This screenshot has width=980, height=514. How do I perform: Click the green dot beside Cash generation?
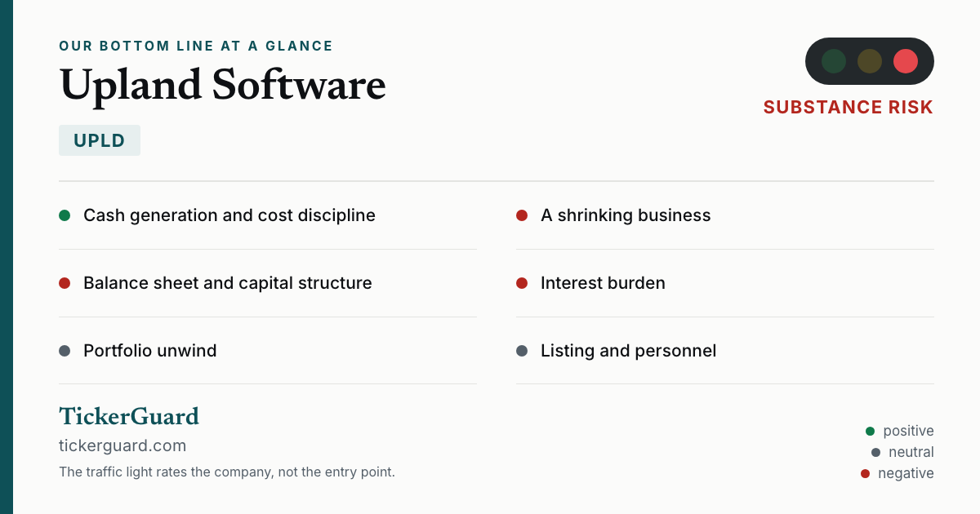65,215
